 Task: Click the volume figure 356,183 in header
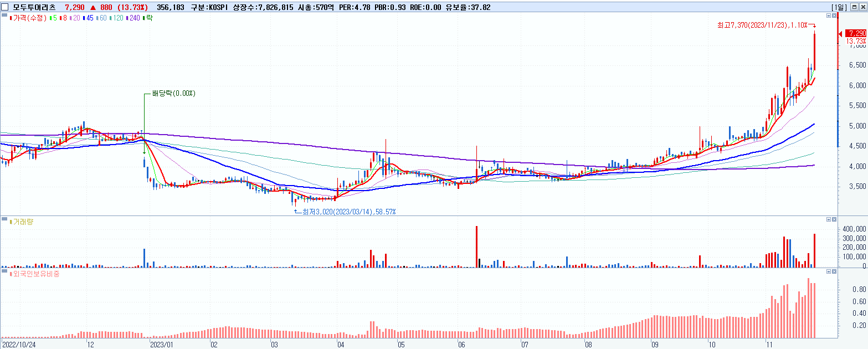(171, 7)
